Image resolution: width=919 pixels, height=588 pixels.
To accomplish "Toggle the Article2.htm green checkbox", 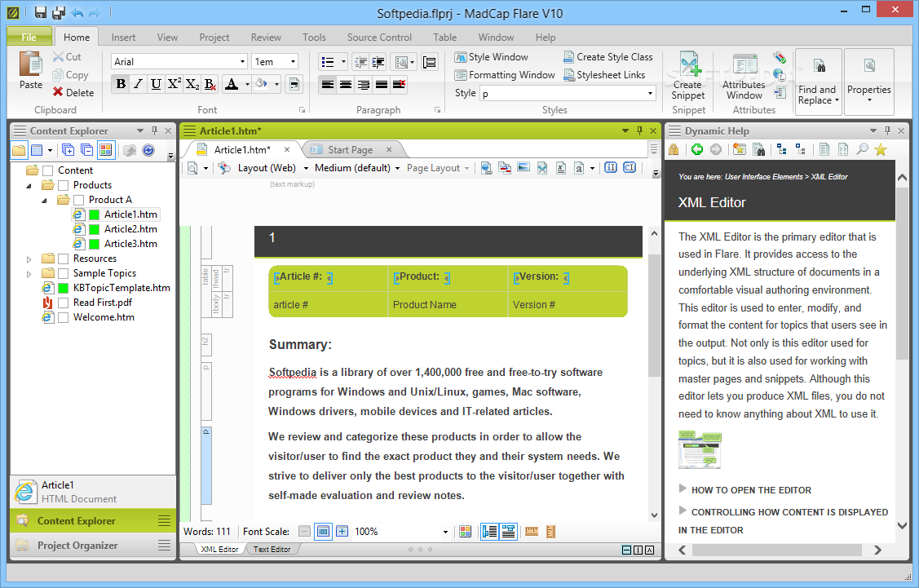I will (x=94, y=229).
